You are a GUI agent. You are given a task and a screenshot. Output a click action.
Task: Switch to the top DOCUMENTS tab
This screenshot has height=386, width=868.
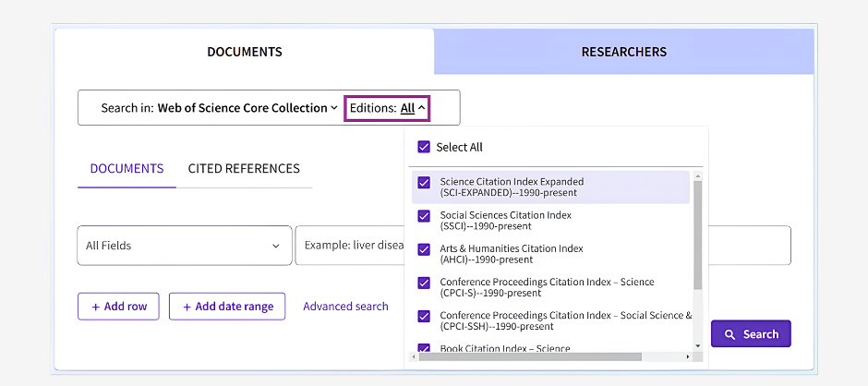point(244,52)
